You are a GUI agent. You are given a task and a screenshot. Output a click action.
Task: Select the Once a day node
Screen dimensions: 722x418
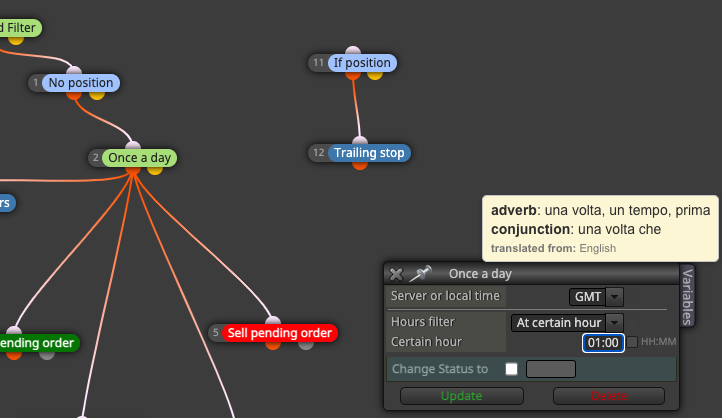pyautogui.click(x=139, y=158)
